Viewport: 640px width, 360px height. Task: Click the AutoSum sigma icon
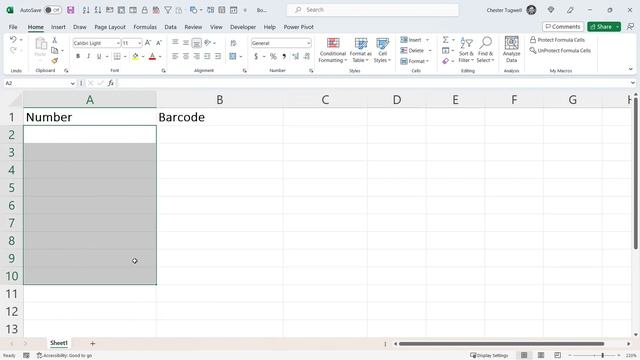pyautogui.click(x=446, y=40)
